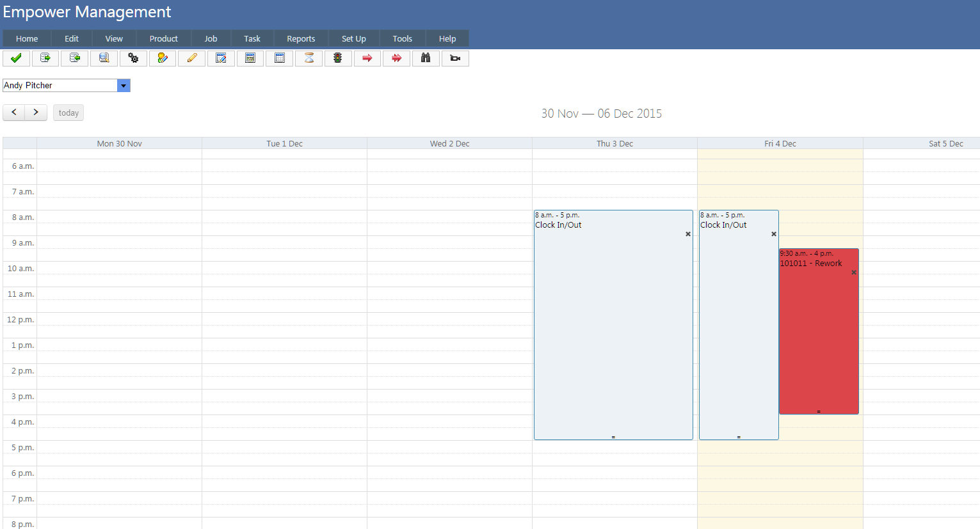Go to the next week
Screen dimensions: 980x529
click(x=36, y=113)
